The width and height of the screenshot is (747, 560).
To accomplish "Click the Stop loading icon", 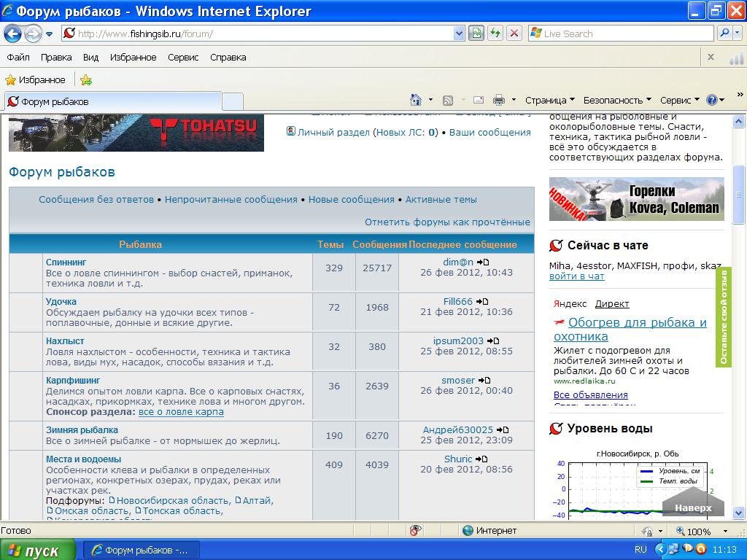I will pos(514,34).
